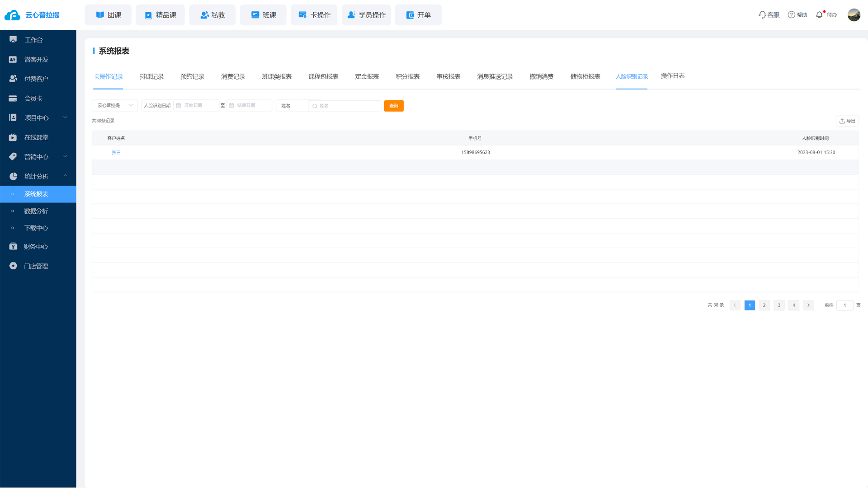Viewport: 868px width, 488px height.
Task: Switch to the 储物柜报表 tab
Action: (585, 77)
